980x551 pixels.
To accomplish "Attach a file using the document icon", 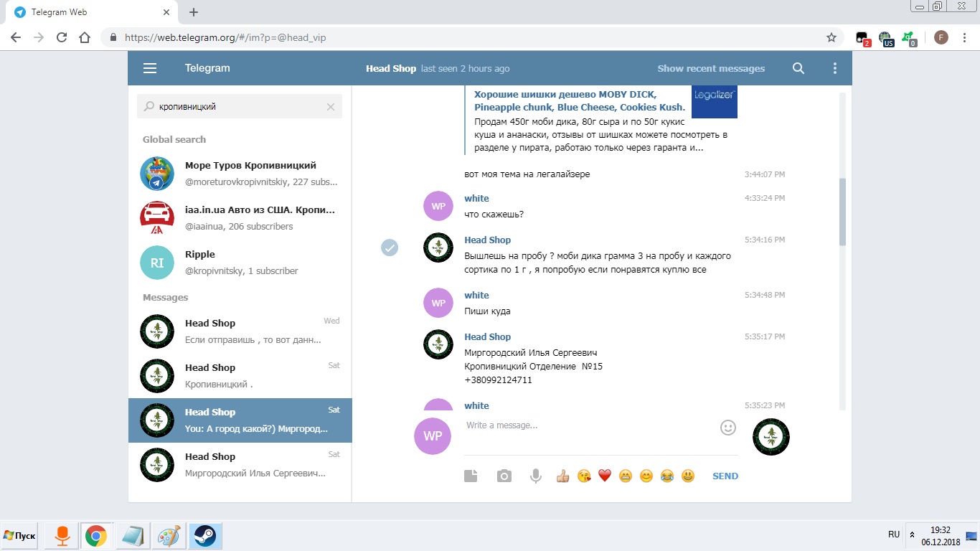I will (x=471, y=476).
